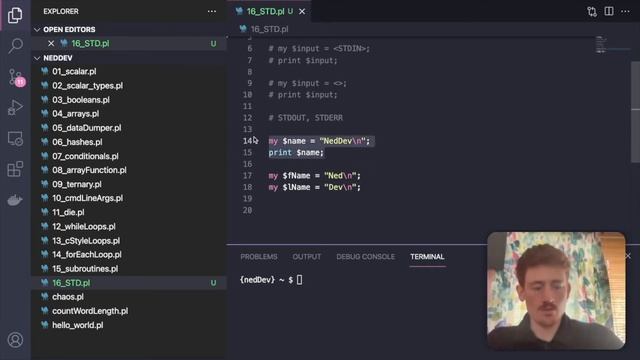Click the editor vertical scrollbar
The width and height of the screenshot is (640, 360).
coord(636,111)
